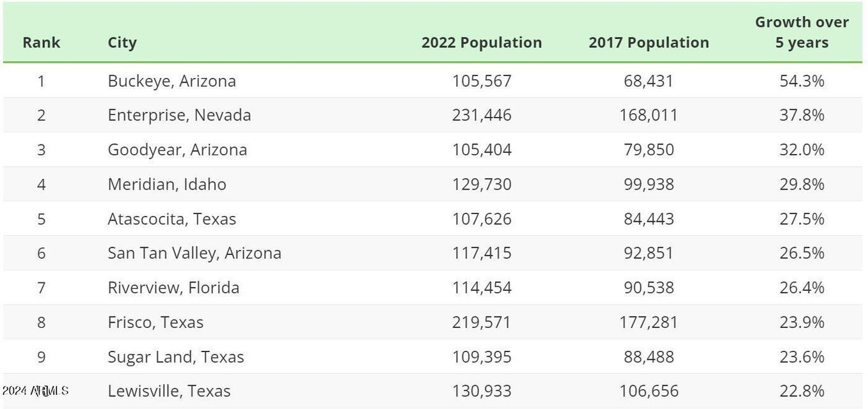
Task: Select the Sugar Land, Texas entry
Action: (x=176, y=357)
